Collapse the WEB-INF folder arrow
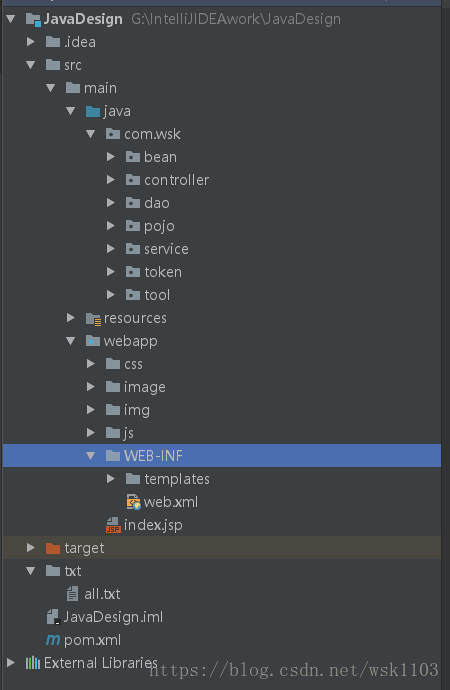 (91, 456)
